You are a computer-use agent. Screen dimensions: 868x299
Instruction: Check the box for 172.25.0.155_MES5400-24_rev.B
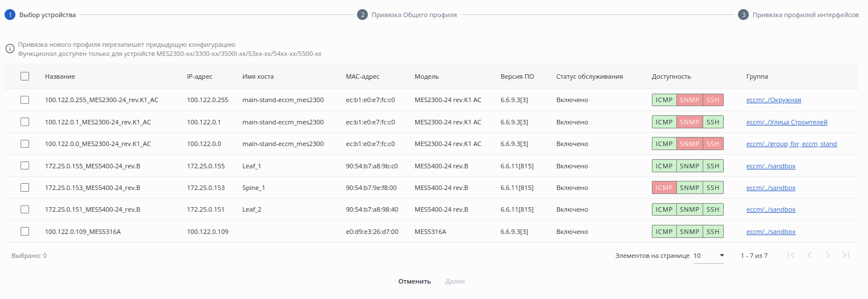point(25,165)
